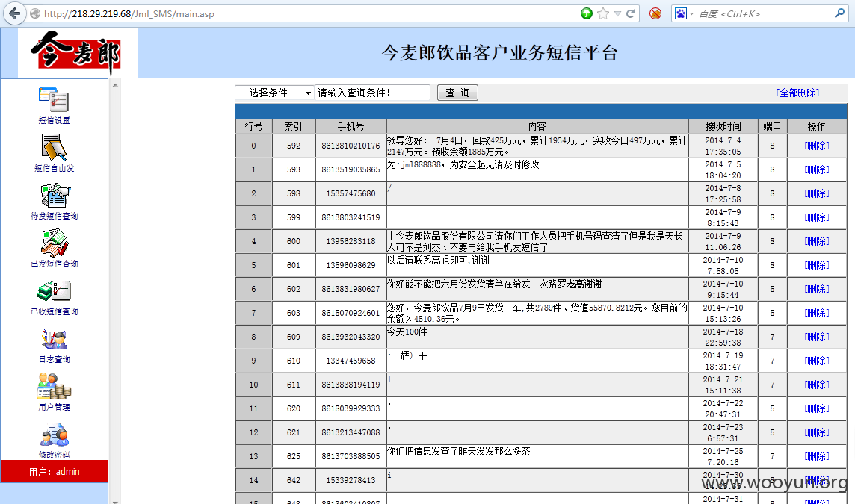
Task: Open the 选择条件 condition dropdown
Action: coord(274,93)
